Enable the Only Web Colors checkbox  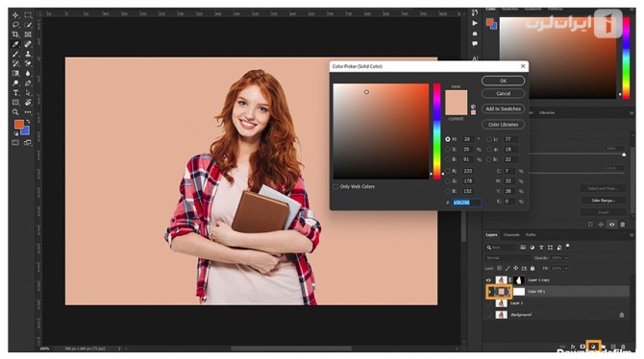[x=335, y=186]
